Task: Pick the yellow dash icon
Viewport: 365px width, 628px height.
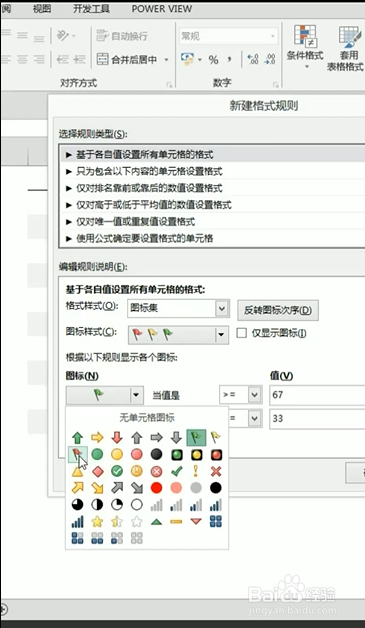Action: coord(176,521)
